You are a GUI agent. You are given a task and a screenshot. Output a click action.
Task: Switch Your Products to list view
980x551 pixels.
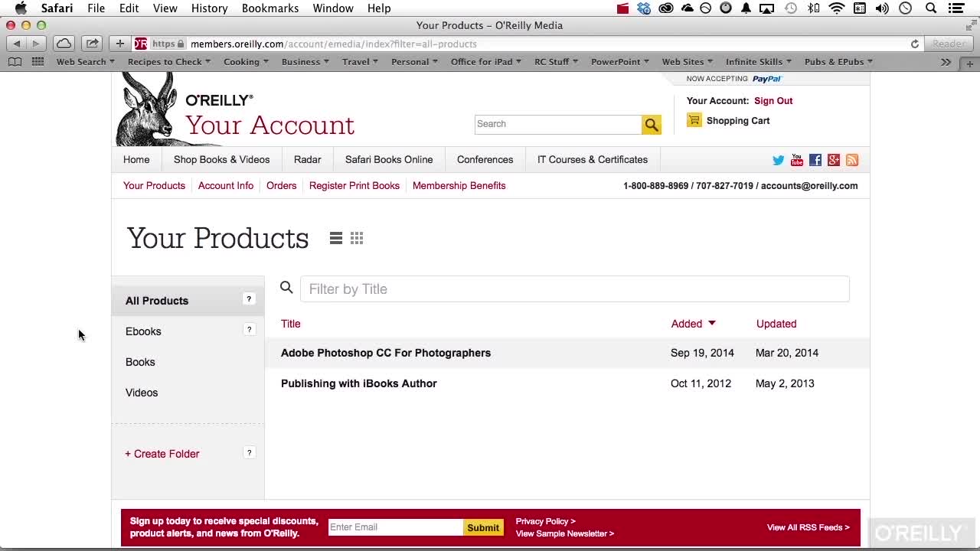pos(335,239)
